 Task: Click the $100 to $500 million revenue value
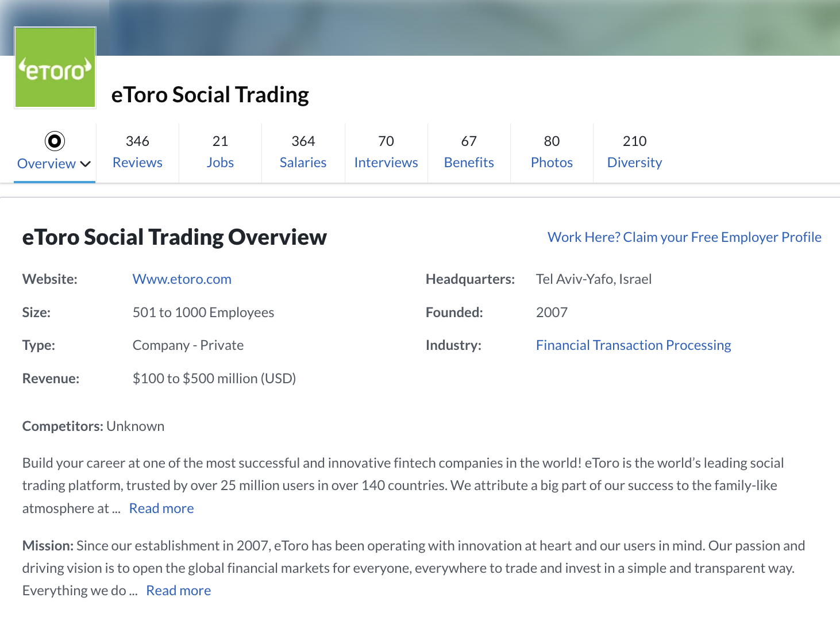(x=214, y=379)
